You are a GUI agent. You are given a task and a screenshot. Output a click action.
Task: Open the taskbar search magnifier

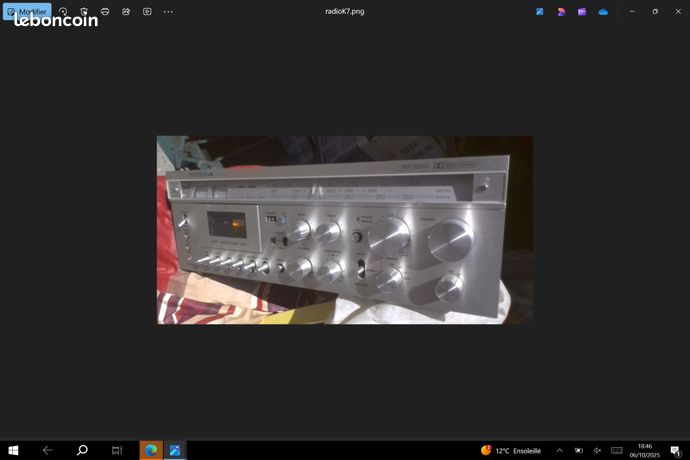pyautogui.click(x=82, y=450)
